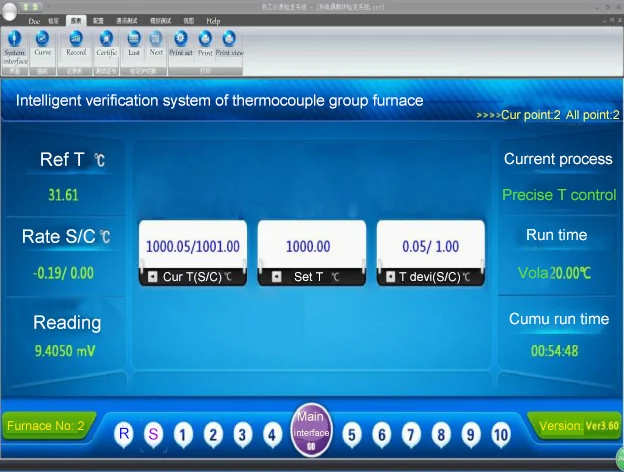Select channel marker 10
The width and height of the screenshot is (624, 472).
[501, 434]
